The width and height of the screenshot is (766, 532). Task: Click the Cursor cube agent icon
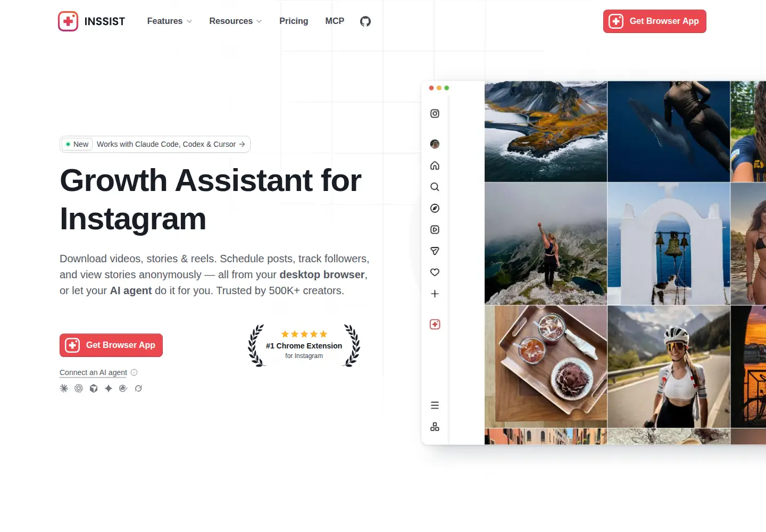click(x=94, y=388)
